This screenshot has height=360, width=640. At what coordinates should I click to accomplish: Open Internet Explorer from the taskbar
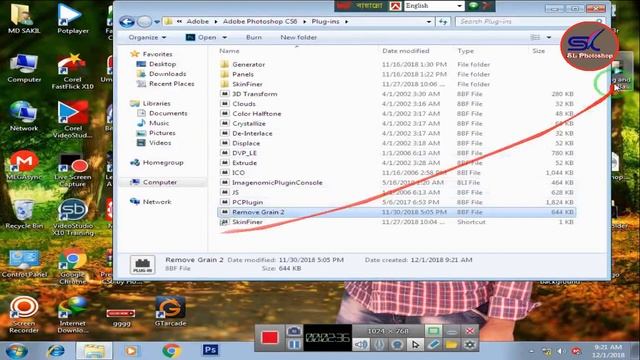pyautogui.click(x=56, y=351)
